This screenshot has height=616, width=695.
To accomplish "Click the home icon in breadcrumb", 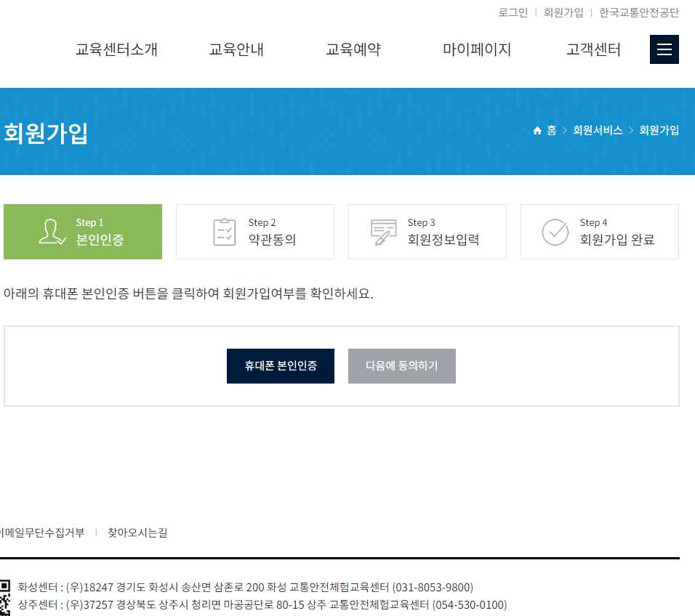I will click(x=537, y=130).
